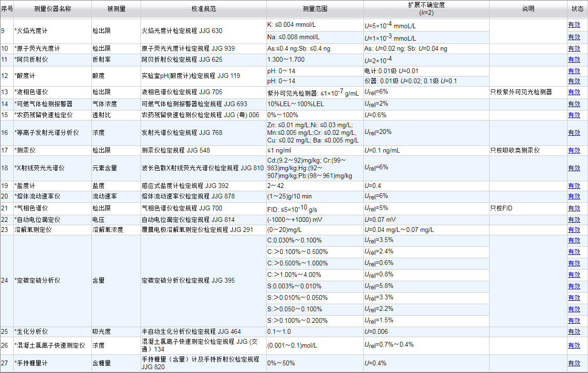Click the 测量范围 column header
The height and width of the screenshot is (373, 588).
click(315, 9)
